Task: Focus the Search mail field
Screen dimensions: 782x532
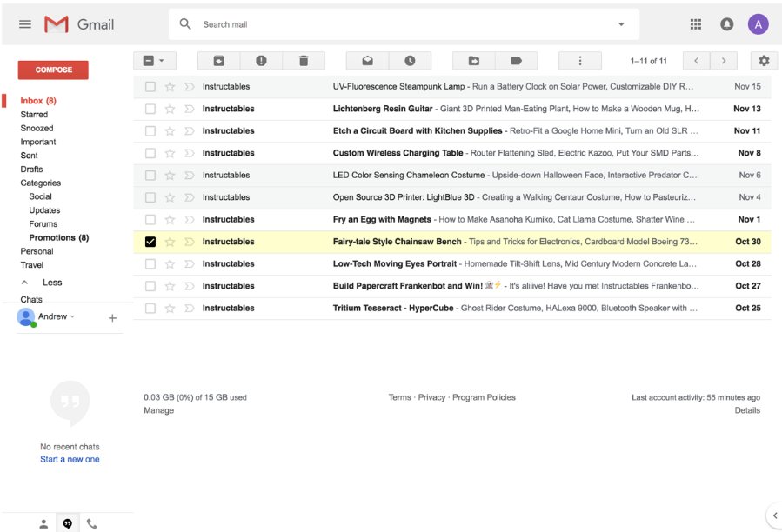Action: [404, 24]
